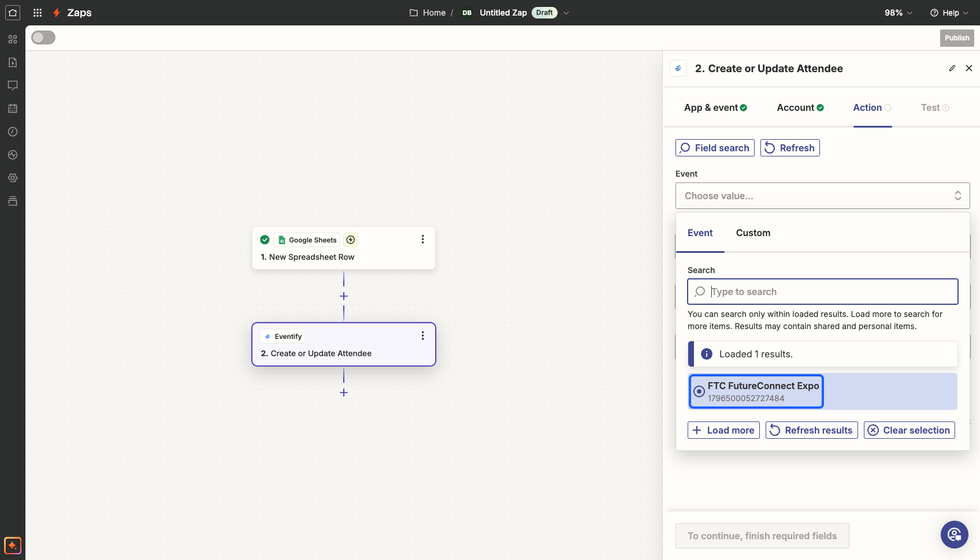
Task: Open the AI copilot sparkle icon
Action: [x=13, y=546]
